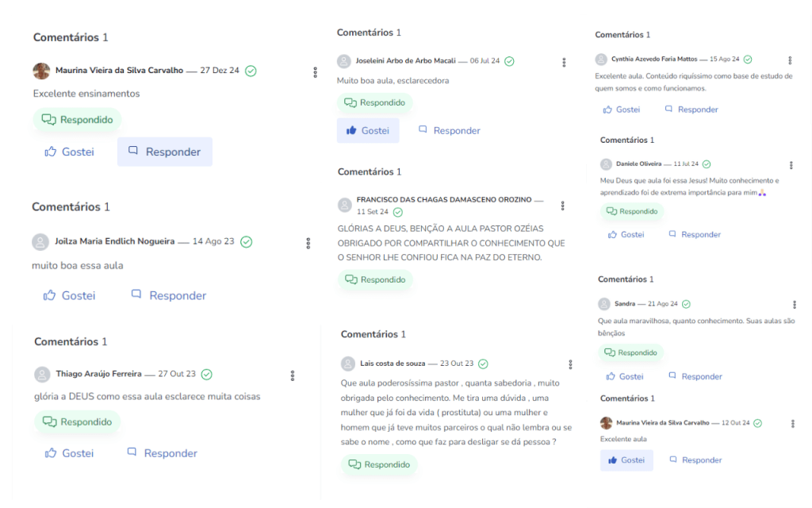Open options menu on Cynthia's comment
Screen dimensions: 812x508
tap(790, 60)
